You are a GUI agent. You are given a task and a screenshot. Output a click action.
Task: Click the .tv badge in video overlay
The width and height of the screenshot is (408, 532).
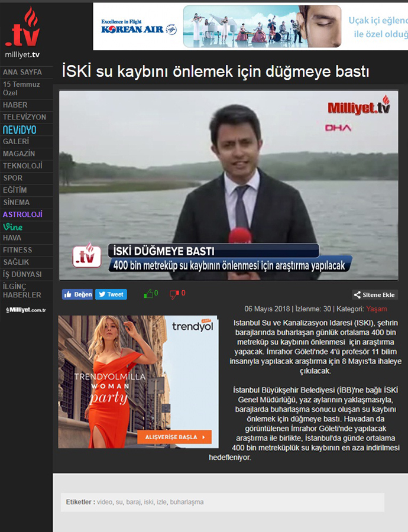(86, 256)
